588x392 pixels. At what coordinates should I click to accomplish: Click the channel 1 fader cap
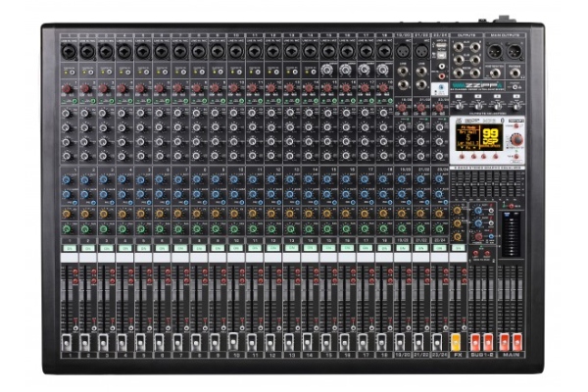67,342
